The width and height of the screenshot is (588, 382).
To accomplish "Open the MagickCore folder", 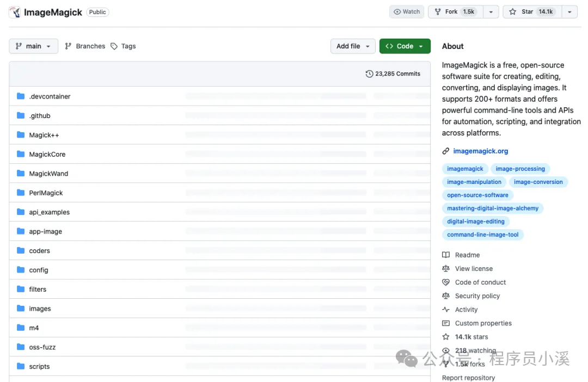I will pyautogui.click(x=47, y=155).
